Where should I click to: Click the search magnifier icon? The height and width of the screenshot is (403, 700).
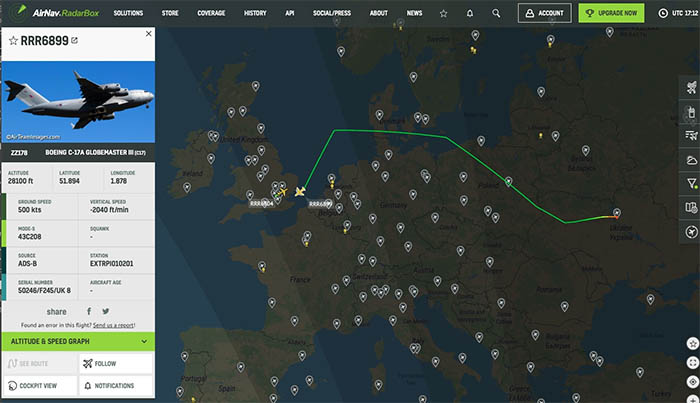(496, 13)
